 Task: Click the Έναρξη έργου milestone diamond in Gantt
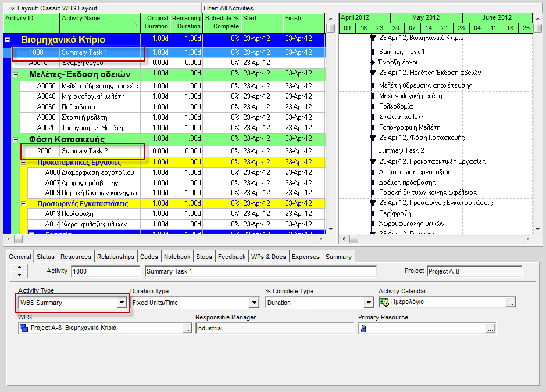(372, 62)
